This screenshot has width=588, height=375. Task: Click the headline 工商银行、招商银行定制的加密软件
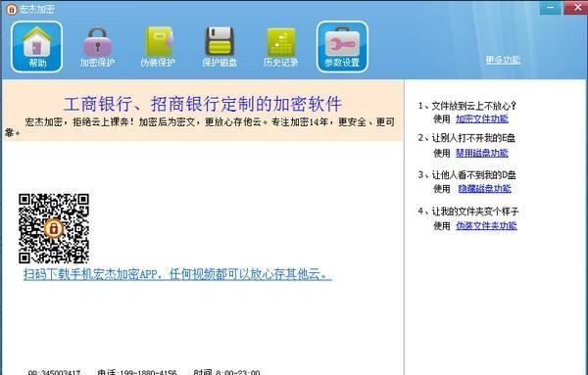tap(203, 104)
